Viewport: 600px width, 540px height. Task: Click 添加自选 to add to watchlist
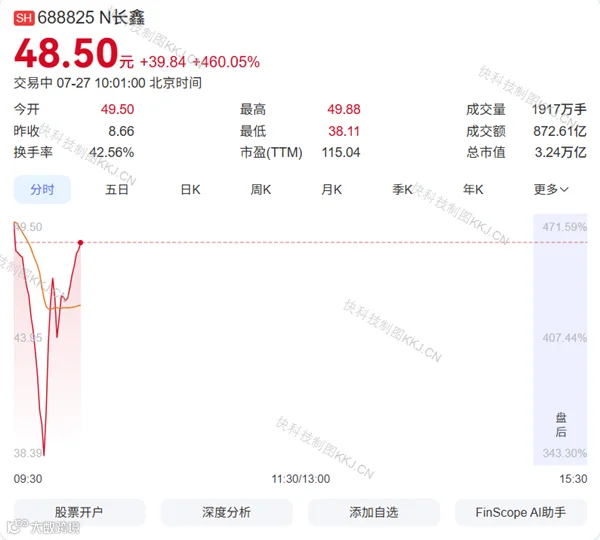(x=374, y=512)
